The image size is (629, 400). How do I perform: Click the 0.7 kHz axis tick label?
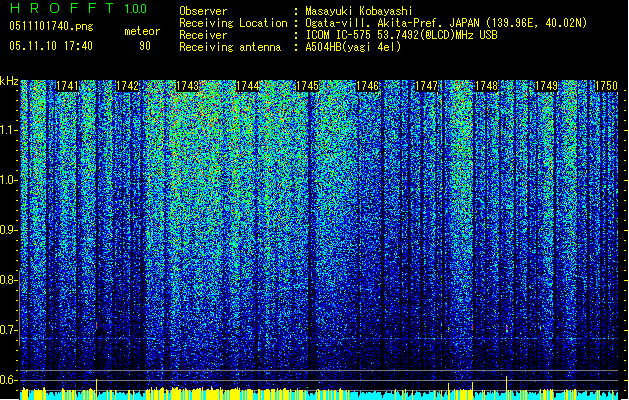pyautogui.click(x=8, y=330)
